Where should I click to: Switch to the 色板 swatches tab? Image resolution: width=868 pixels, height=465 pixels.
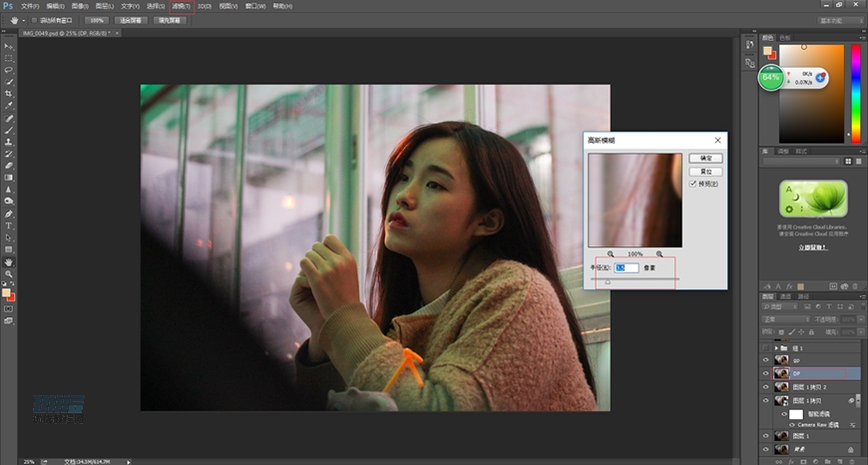[x=784, y=37]
